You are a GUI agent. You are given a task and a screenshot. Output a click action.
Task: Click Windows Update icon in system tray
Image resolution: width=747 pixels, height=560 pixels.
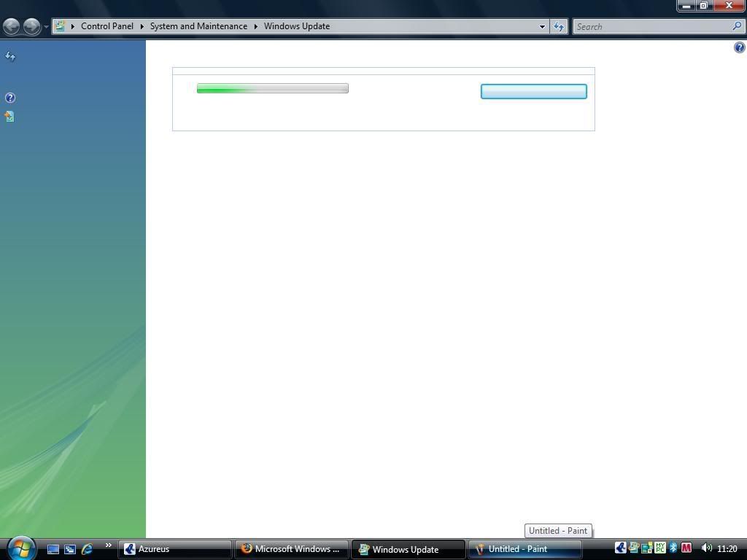tap(634, 548)
